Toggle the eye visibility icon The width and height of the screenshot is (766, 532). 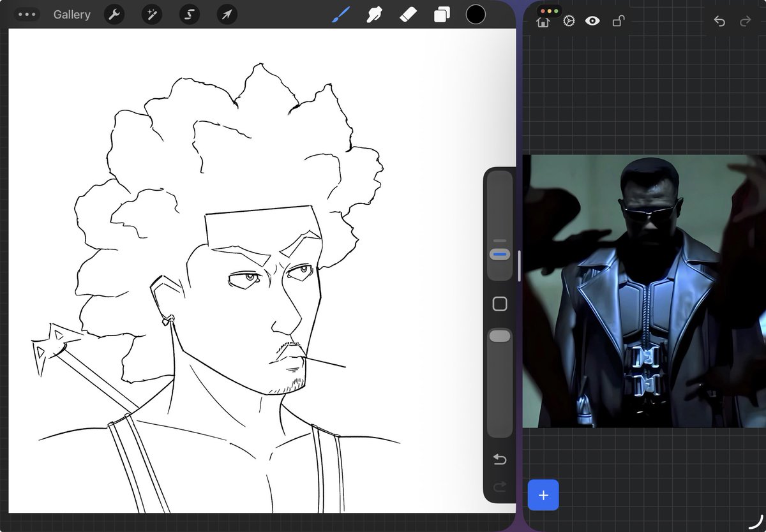click(x=592, y=21)
